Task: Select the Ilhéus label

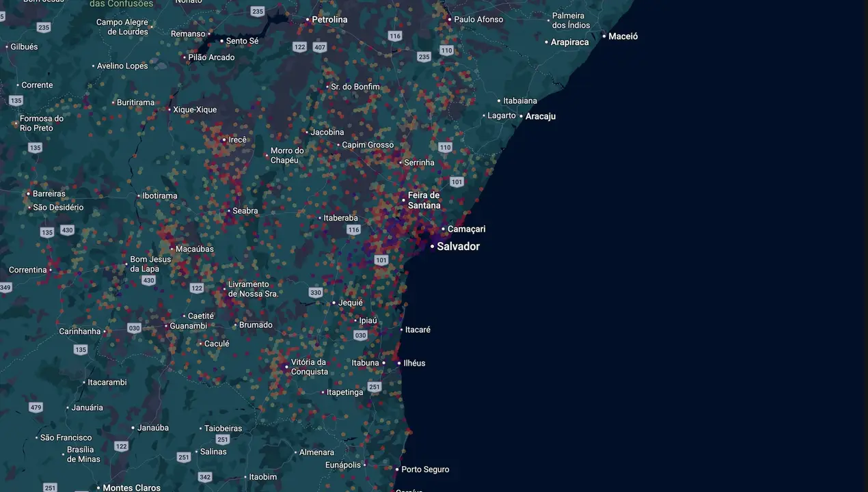Action: coord(414,363)
